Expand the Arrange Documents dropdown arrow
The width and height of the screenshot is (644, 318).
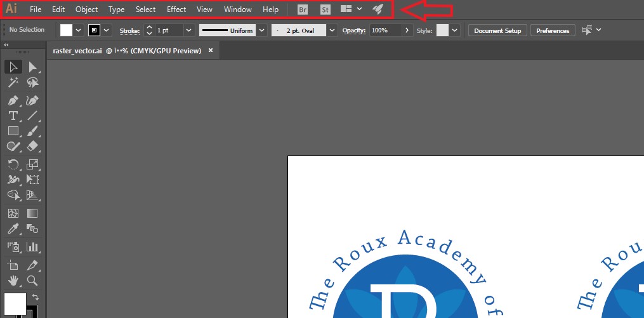tap(359, 9)
